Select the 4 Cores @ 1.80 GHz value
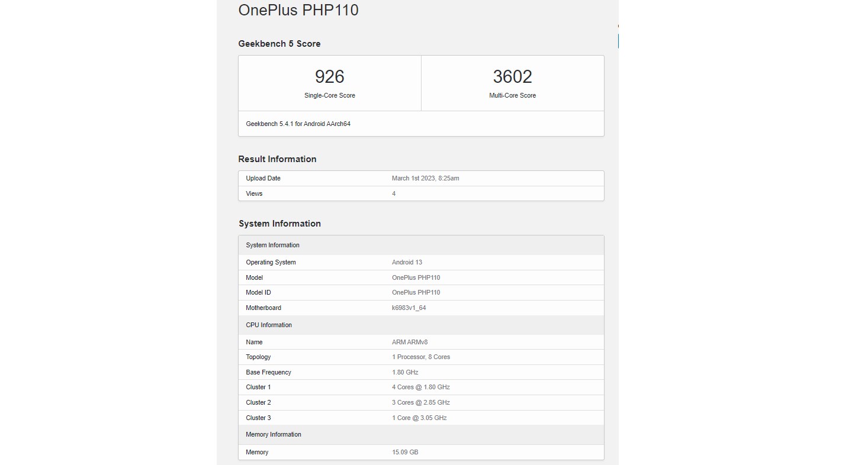 421,387
